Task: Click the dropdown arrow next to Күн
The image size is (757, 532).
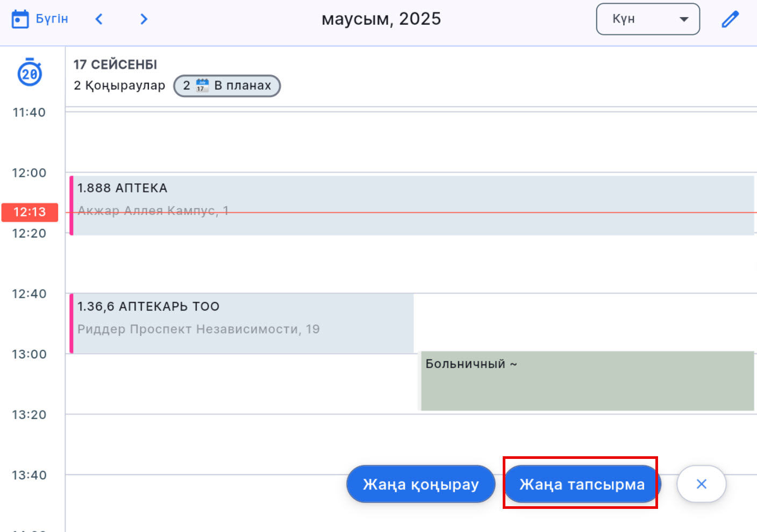Action: point(684,19)
